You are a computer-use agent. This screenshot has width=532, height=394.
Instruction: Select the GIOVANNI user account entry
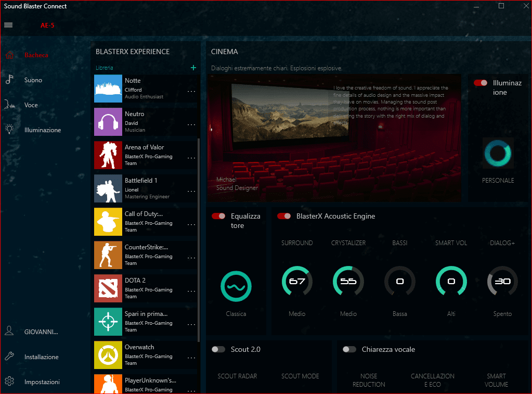coord(41,332)
